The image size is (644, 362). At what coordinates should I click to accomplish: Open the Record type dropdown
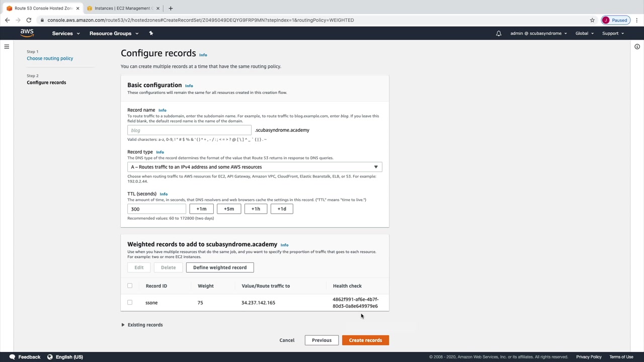(255, 167)
